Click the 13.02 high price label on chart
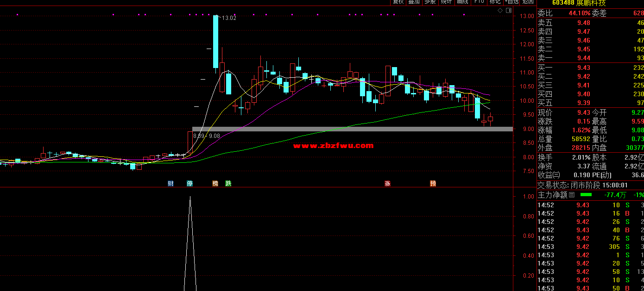 point(229,19)
